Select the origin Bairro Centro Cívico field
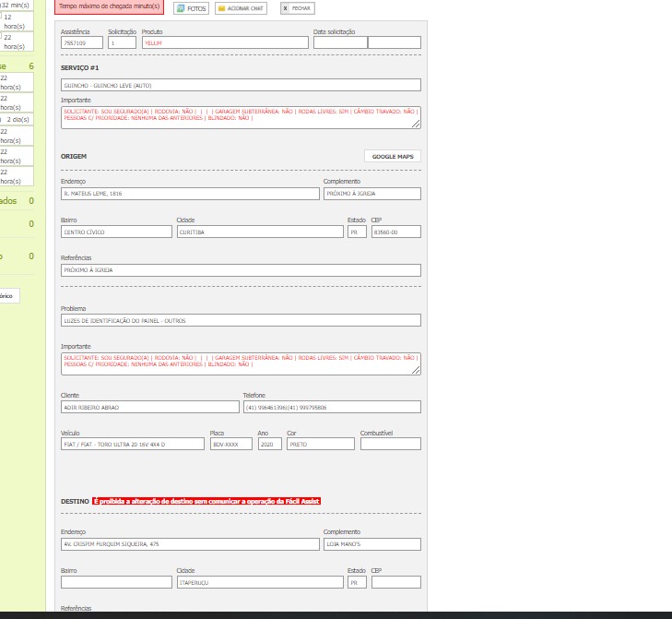672x619 pixels. point(116,232)
